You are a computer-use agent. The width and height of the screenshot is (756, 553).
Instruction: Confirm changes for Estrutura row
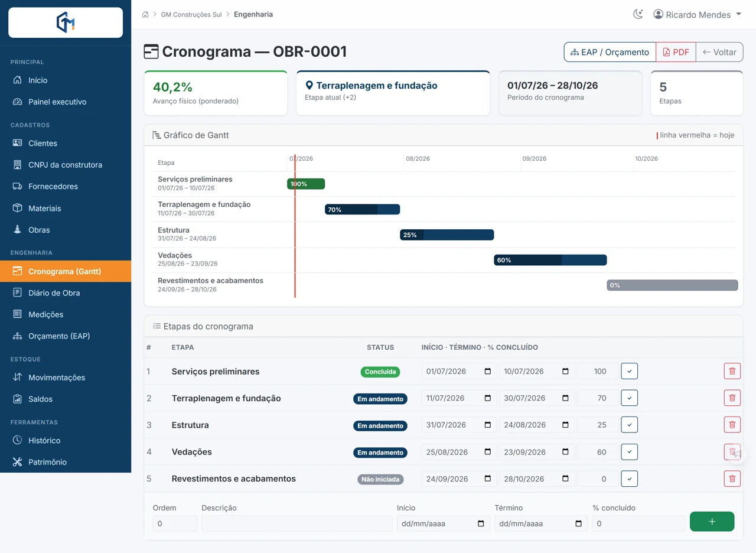tap(629, 425)
